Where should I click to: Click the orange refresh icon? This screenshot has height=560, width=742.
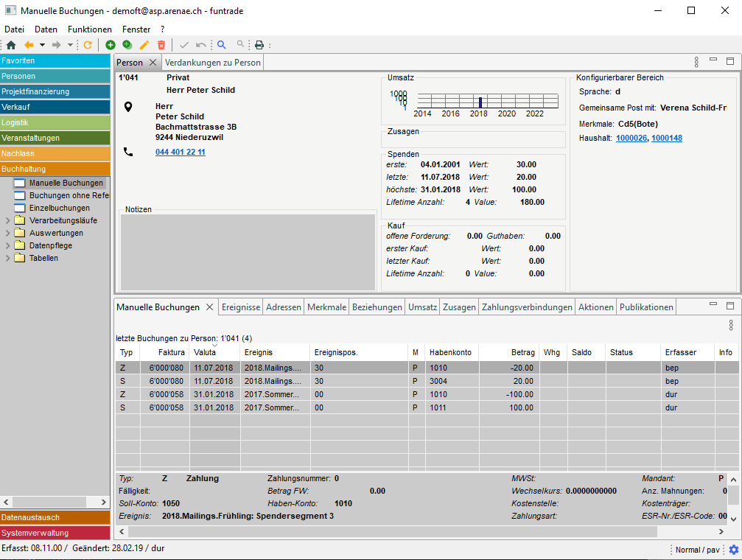88,45
